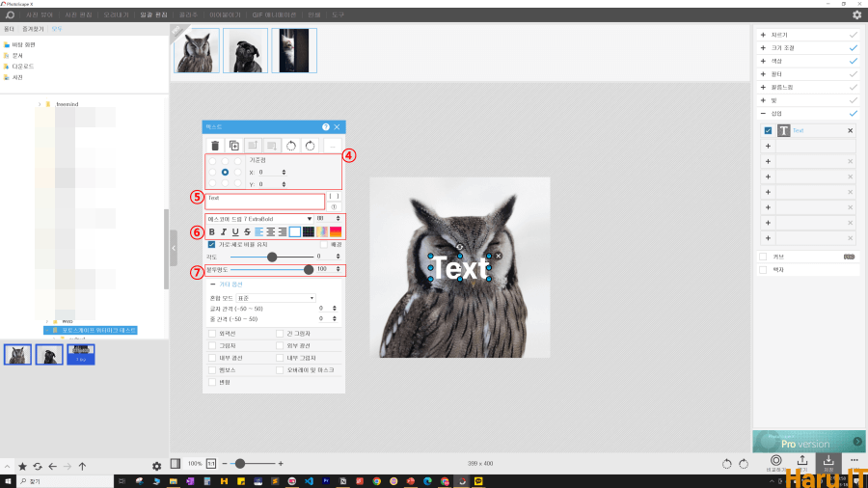Apply strikethrough formatting
The image size is (868, 488).
pyautogui.click(x=247, y=231)
